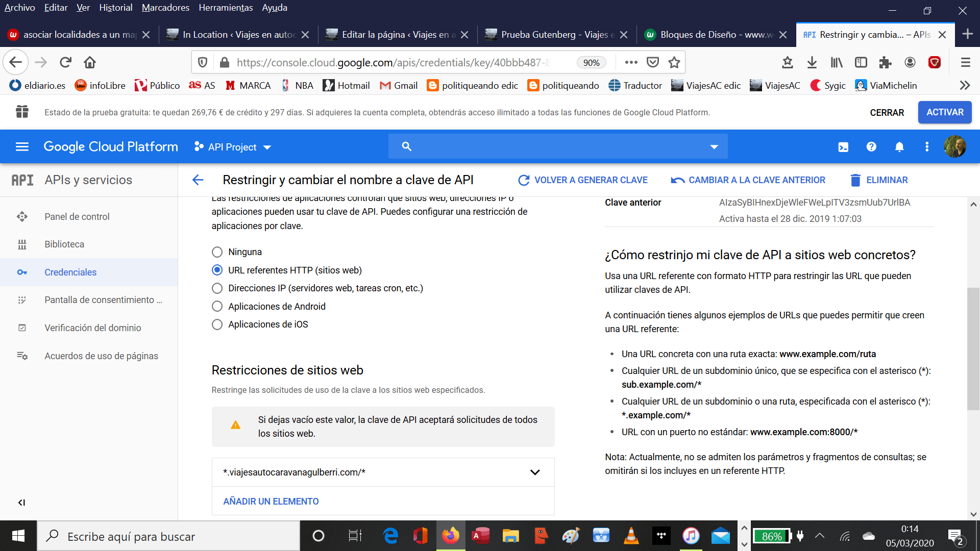This screenshot has height=551, width=980.
Task: Expand the viajesautocaravanagulberri.com referrer entry
Action: (535, 472)
